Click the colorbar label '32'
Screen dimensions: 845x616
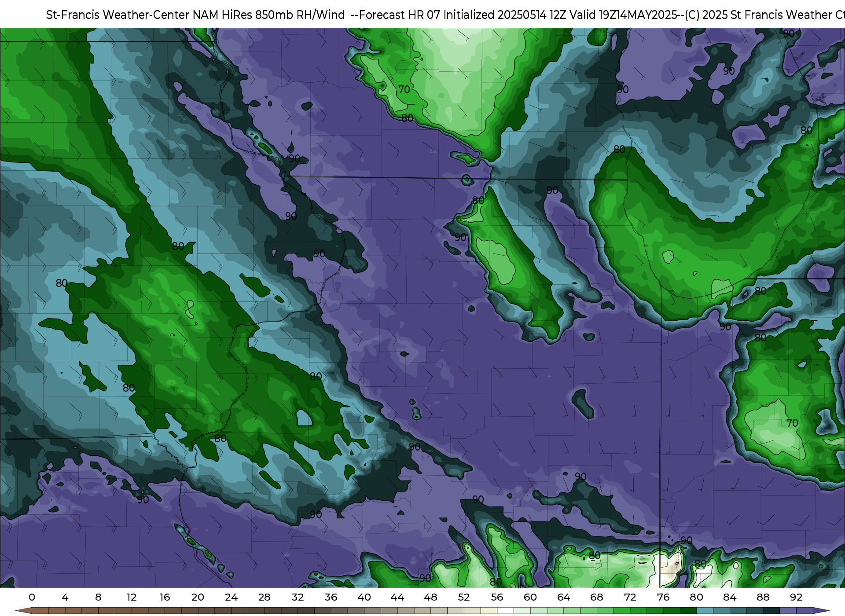(x=298, y=597)
